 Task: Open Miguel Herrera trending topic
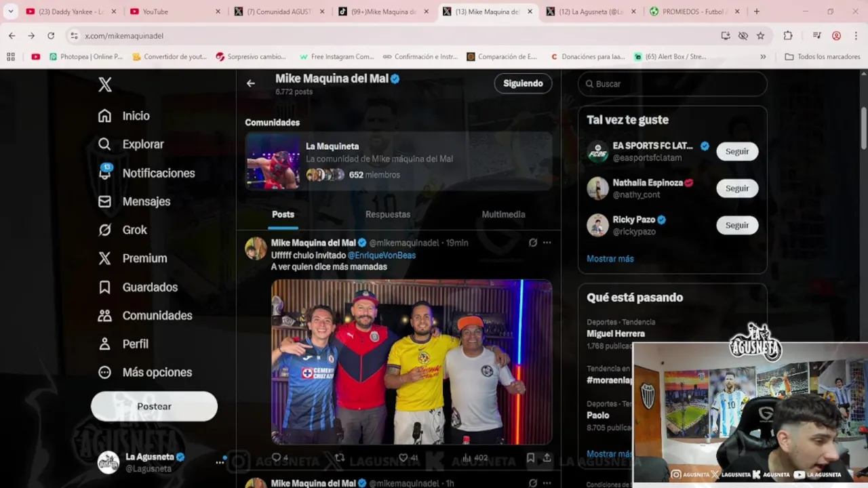click(616, 333)
